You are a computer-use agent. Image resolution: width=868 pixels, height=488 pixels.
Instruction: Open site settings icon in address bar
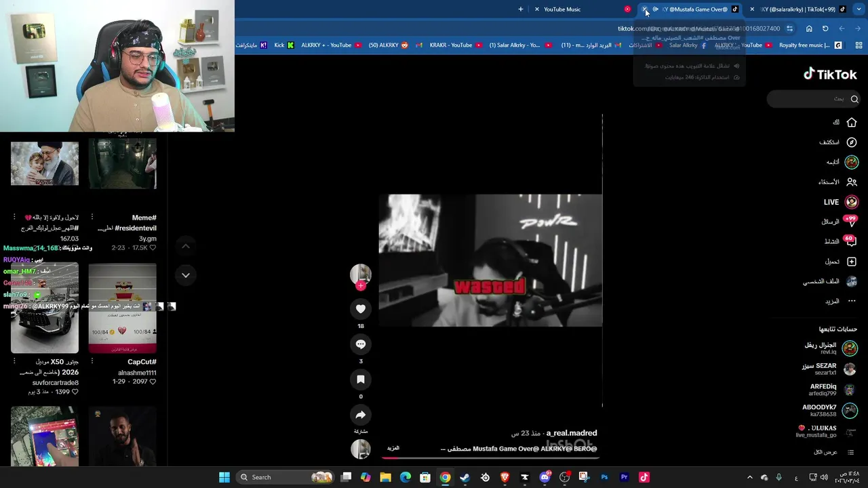[x=789, y=28]
